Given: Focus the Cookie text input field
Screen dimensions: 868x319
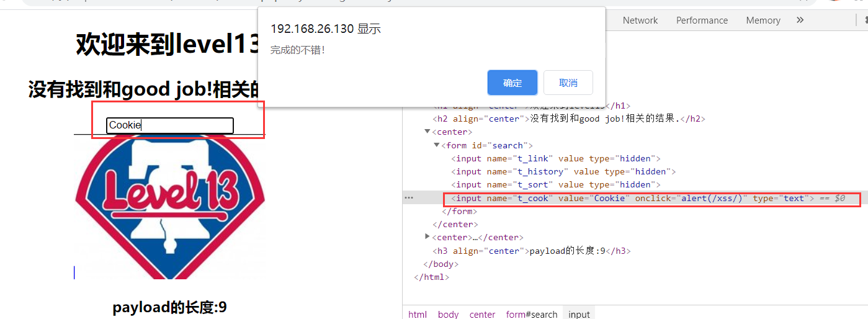Looking at the screenshot, I should tap(169, 125).
